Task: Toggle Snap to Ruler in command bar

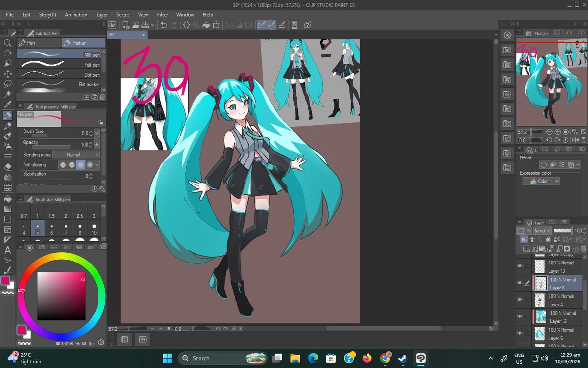Action: click(x=262, y=25)
